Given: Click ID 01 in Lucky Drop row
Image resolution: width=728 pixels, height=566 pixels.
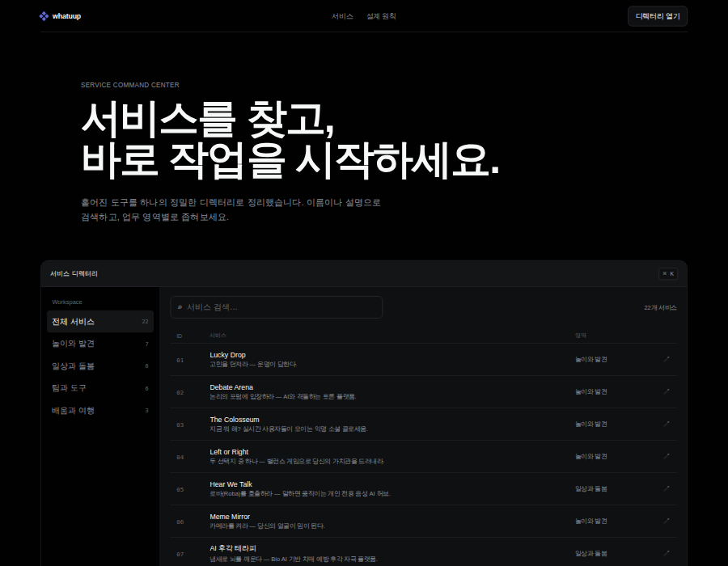Looking at the screenshot, I should coord(180,361).
